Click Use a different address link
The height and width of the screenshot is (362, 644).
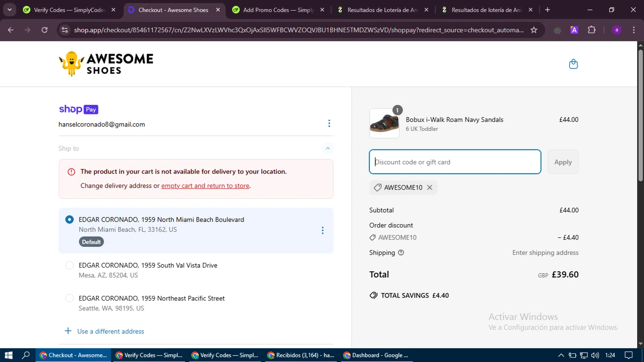point(111,332)
